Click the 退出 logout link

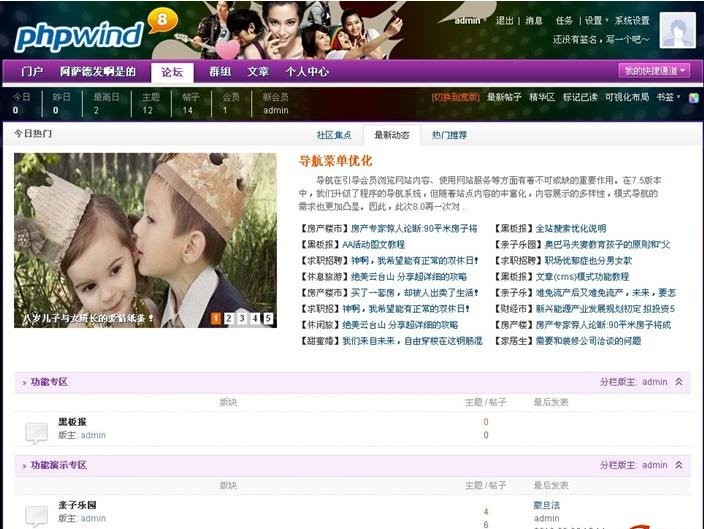coord(505,21)
